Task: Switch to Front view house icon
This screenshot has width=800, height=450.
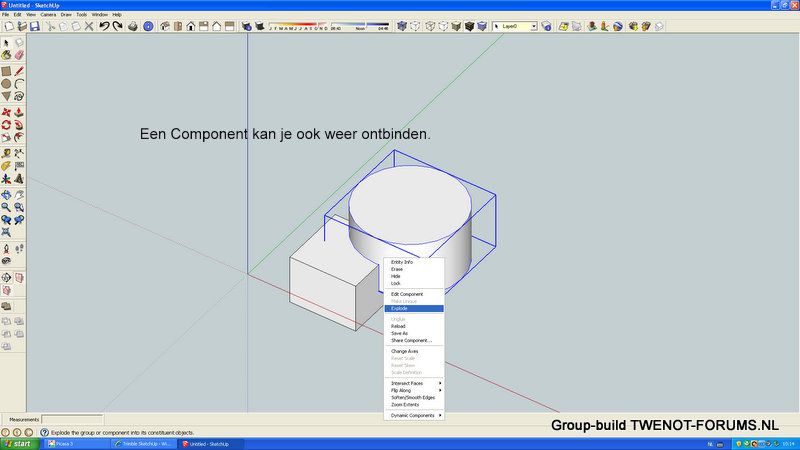Action: [x=190, y=26]
